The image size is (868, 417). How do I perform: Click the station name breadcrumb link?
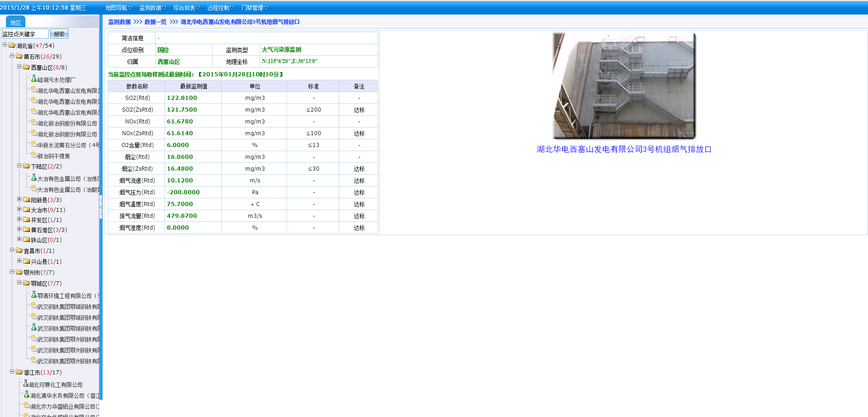240,22
